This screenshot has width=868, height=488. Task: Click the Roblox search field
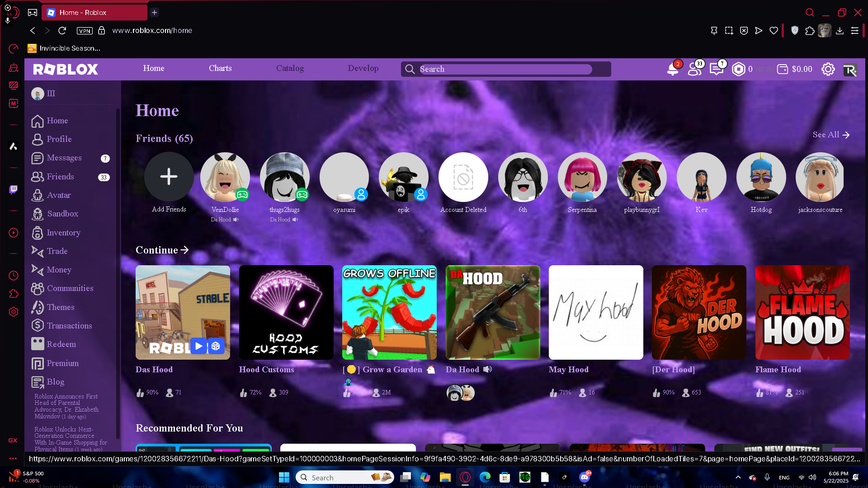[x=506, y=69]
